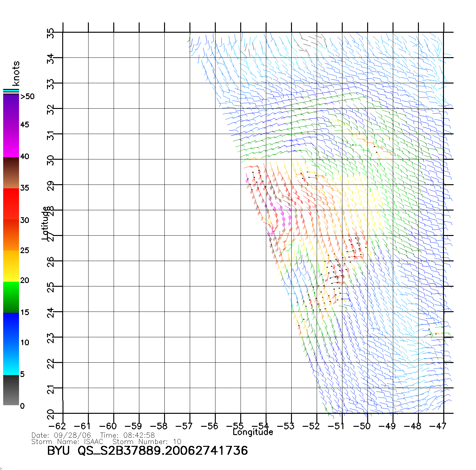
Task: Click the orange 25–30 knot color band
Action: point(11,235)
